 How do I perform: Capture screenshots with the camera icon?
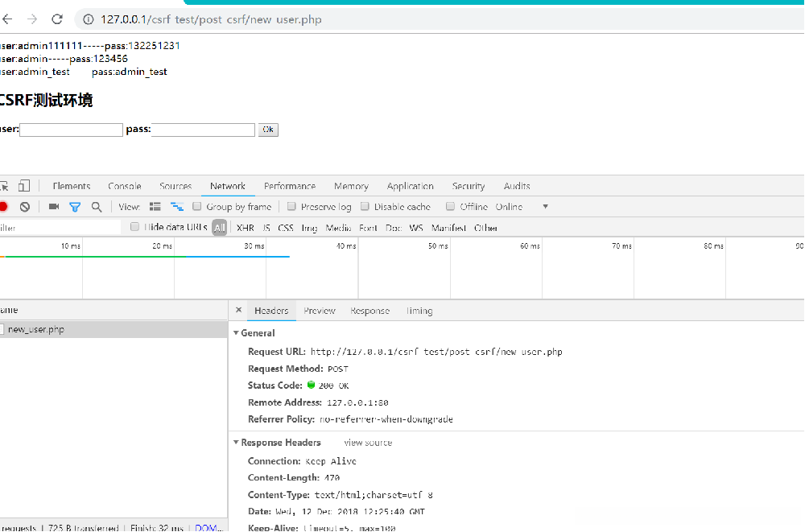point(54,207)
